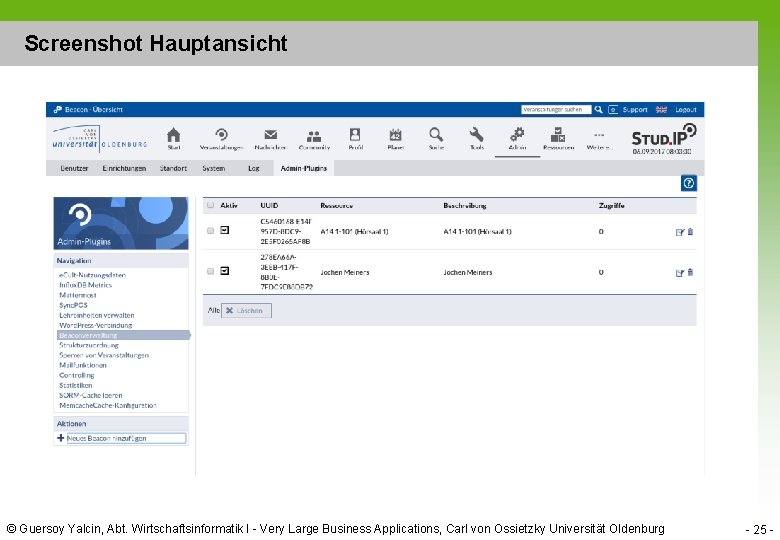Sort table by Beschreibung column header
Viewport: 780px width, 540px height.
[465, 205]
